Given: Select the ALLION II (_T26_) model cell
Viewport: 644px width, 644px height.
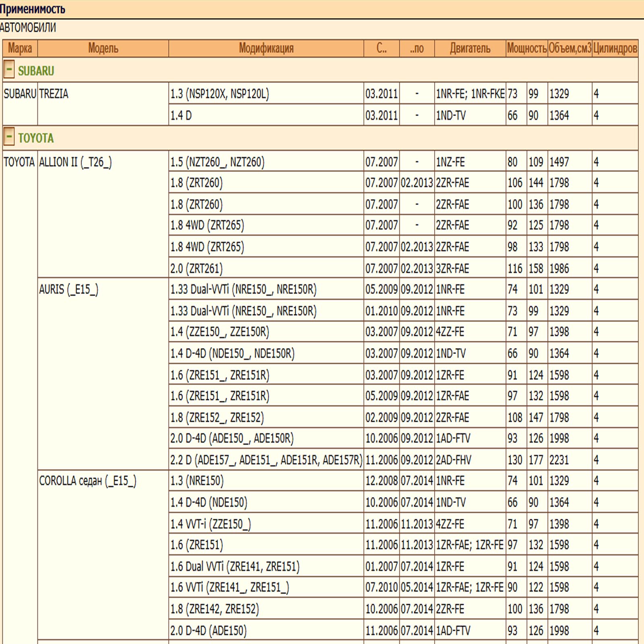Looking at the screenshot, I should coord(75,162).
